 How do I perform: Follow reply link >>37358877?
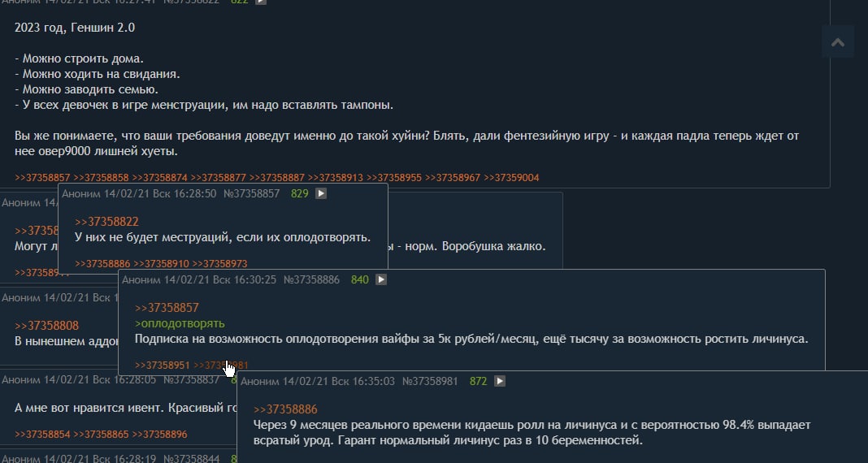218,178
